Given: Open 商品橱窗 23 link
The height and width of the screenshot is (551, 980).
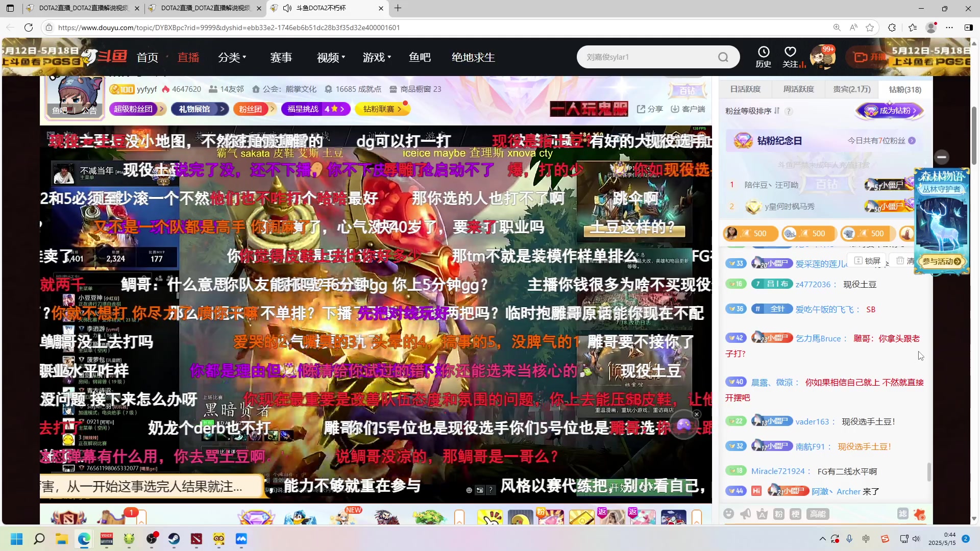Looking at the screenshot, I should point(415,89).
